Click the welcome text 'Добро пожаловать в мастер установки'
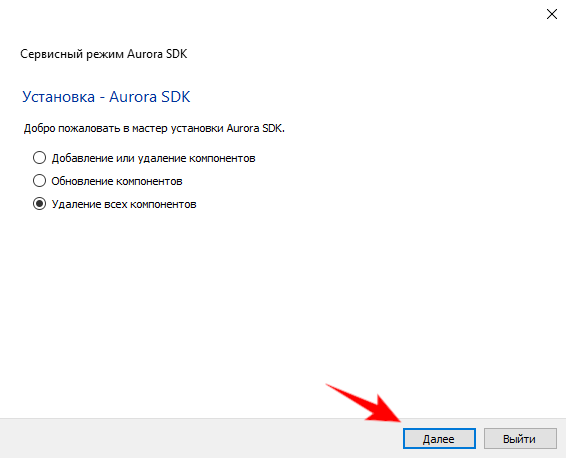The width and height of the screenshot is (566, 458). pos(124,128)
